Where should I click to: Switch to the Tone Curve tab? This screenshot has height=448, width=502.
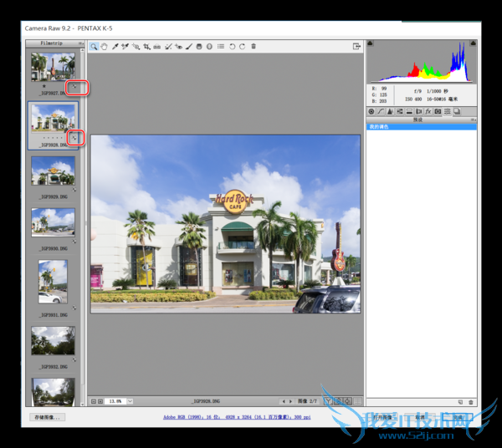click(x=381, y=110)
